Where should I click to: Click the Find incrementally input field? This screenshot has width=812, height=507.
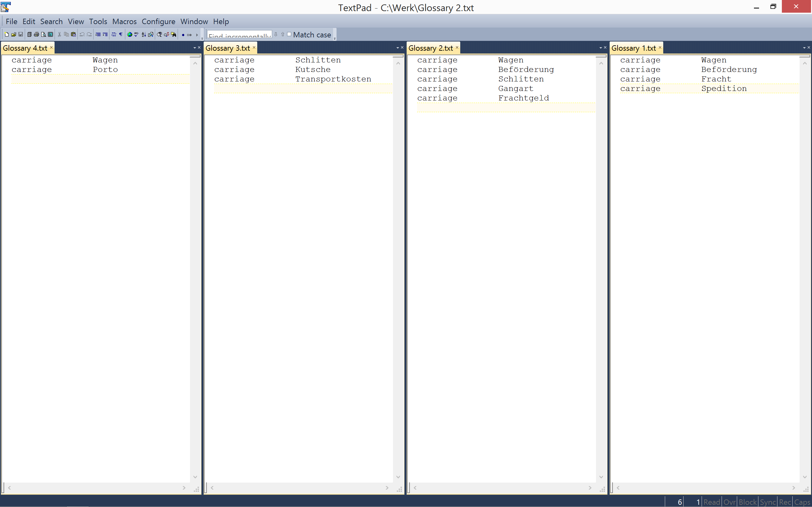click(x=239, y=35)
